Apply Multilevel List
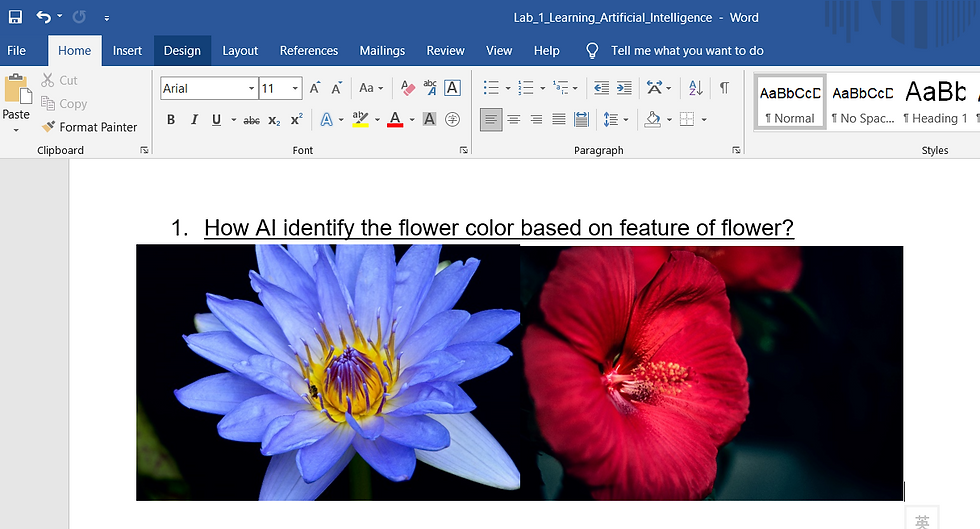 tap(561, 88)
